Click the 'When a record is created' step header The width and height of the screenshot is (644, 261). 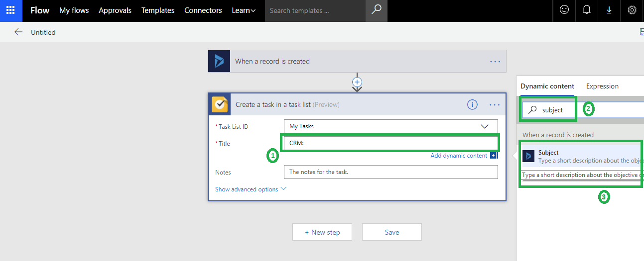click(x=357, y=61)
